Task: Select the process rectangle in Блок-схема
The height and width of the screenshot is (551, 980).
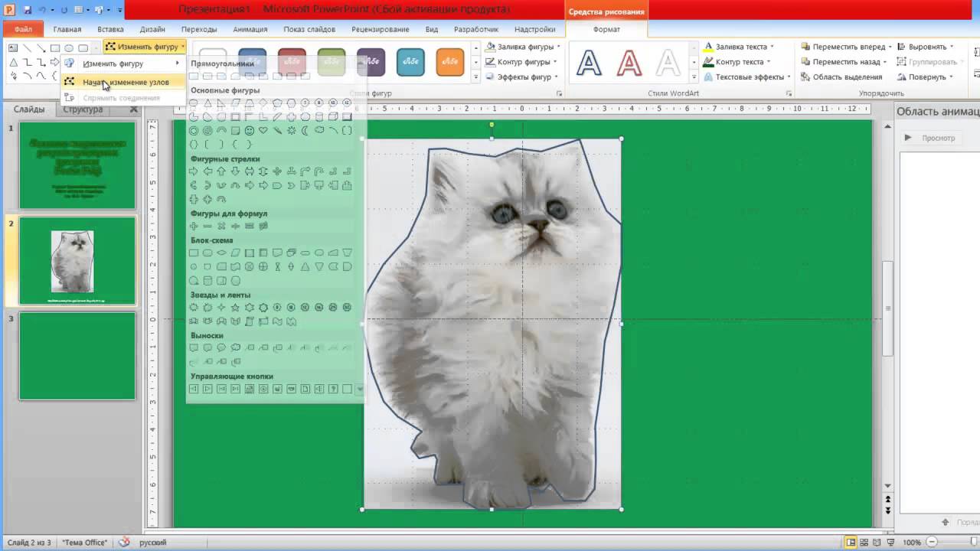Action: 194,253
